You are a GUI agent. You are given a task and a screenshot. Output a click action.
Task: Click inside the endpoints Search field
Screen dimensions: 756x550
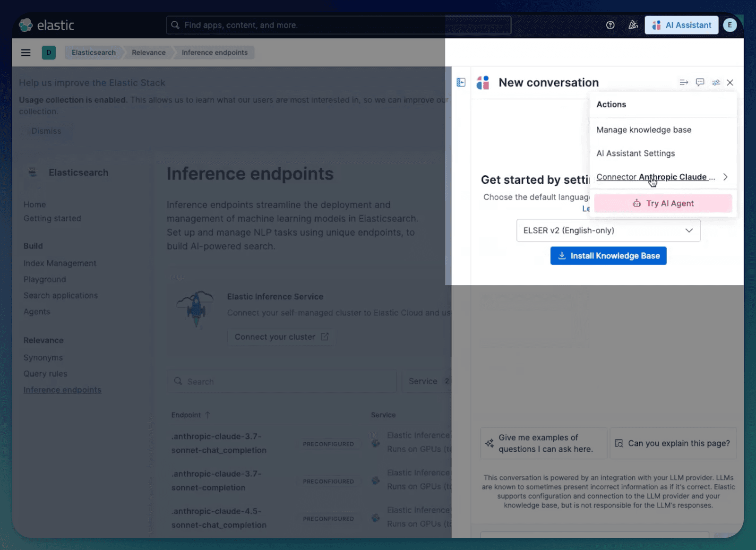click(x=283, y=381)
